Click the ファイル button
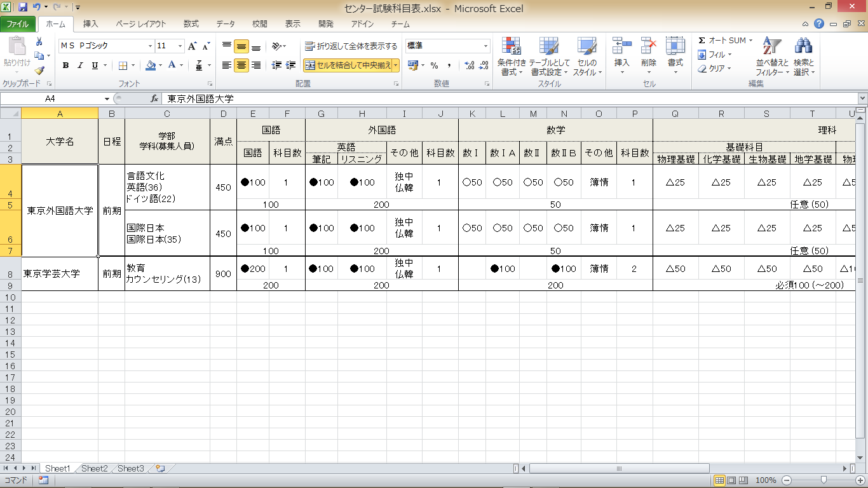 point(17,24)
